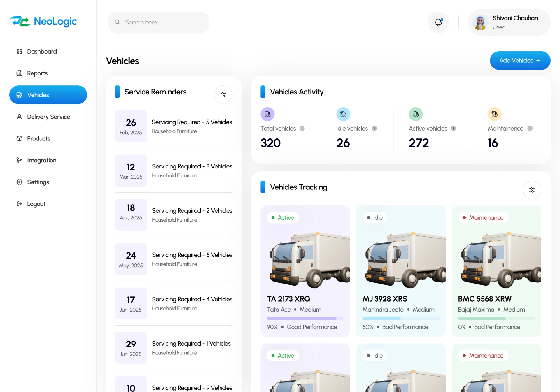The height and width of the screenshot is (392, 560).
Task: Click the Maintenance info icon
Action: tap(530, 128)
